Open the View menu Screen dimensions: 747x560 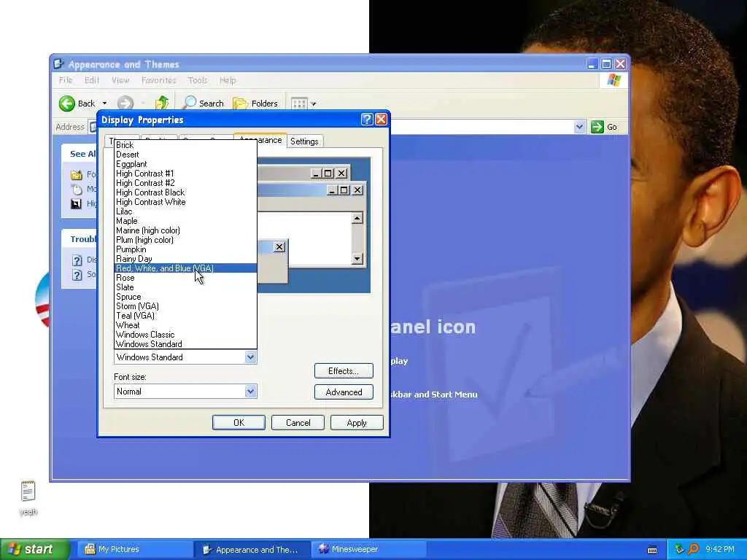120,80
